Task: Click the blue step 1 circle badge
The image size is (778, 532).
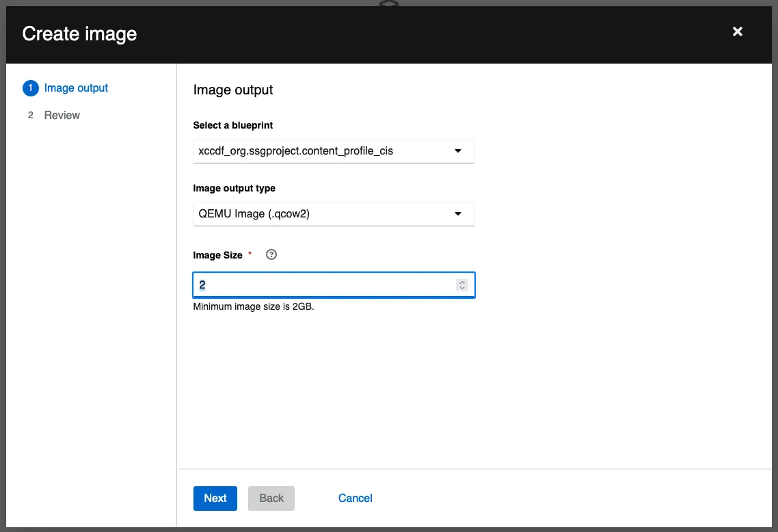Action: pyautogui.click(x=30, y=88)
